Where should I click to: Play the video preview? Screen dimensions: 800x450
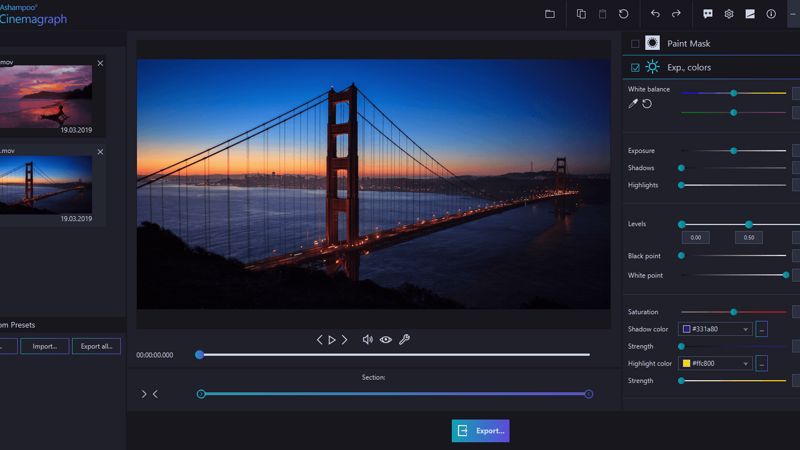(x=332, y=340)
